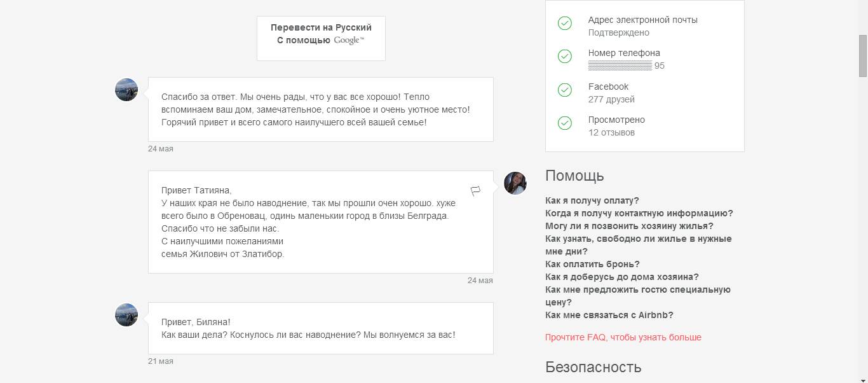This screenshot has width=868, height=383.
Task: Click Как я доберусь до дома хозяина?
Action: 621,277
